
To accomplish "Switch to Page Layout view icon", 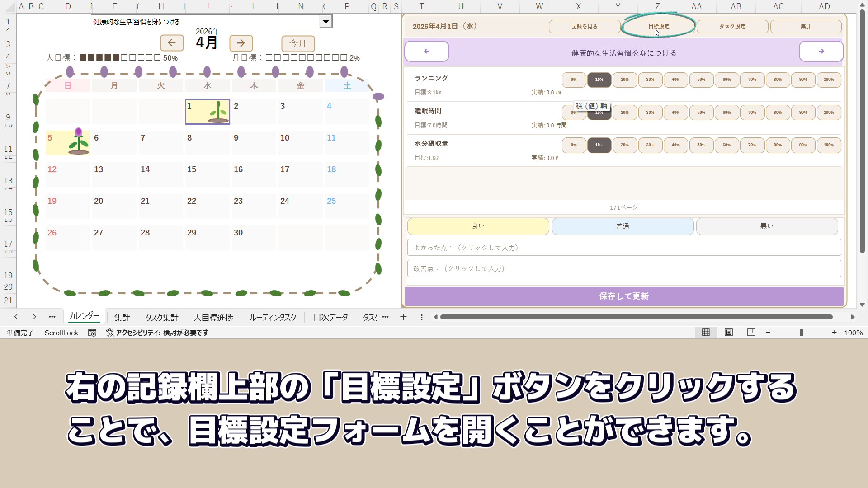I will (729, 333).
